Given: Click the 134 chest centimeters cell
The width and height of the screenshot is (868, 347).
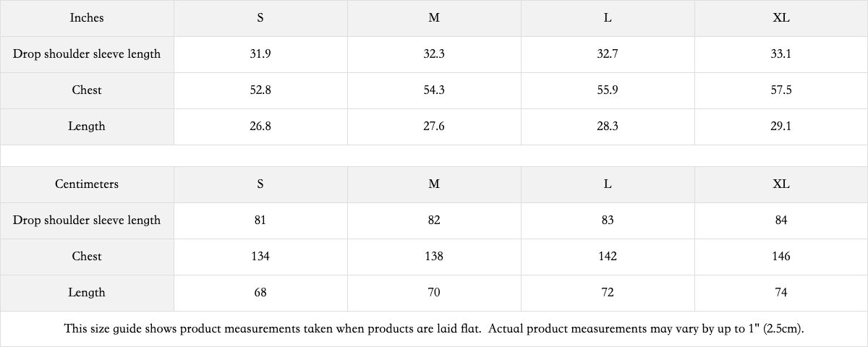Looking at the screenshot, I should 260,257.
